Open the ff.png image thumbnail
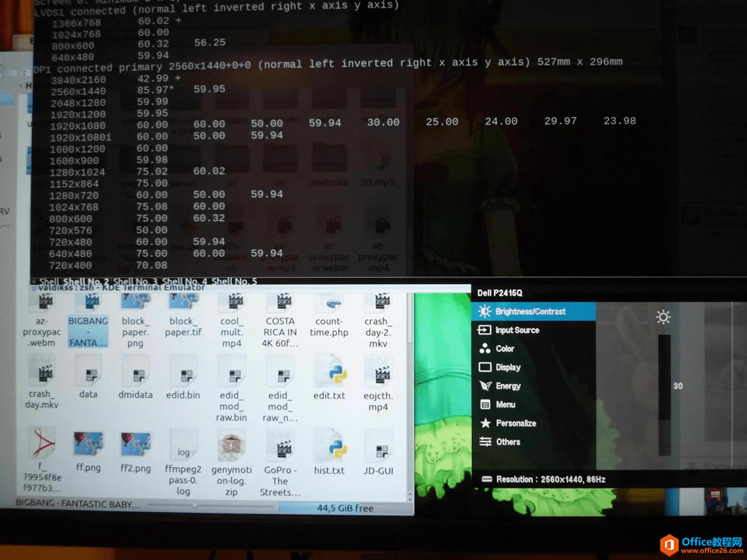This screenshot has width=747, height=560. coord(88,443)
